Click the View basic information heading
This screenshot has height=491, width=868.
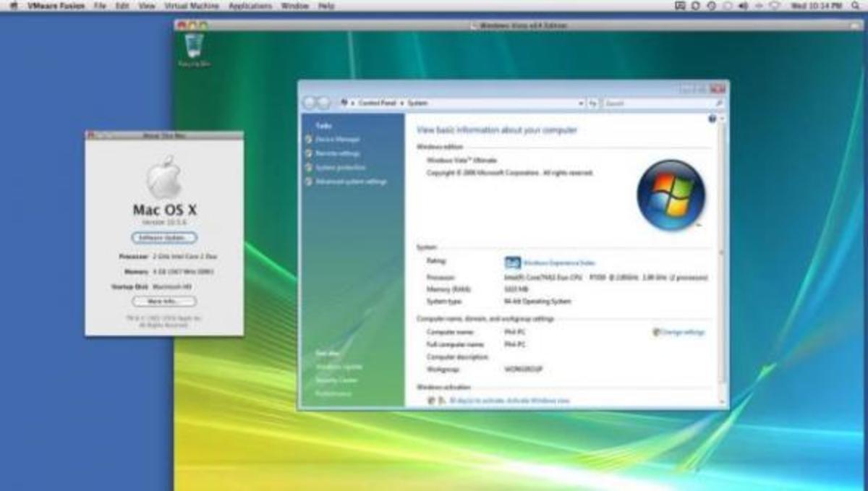coord(497,130)
